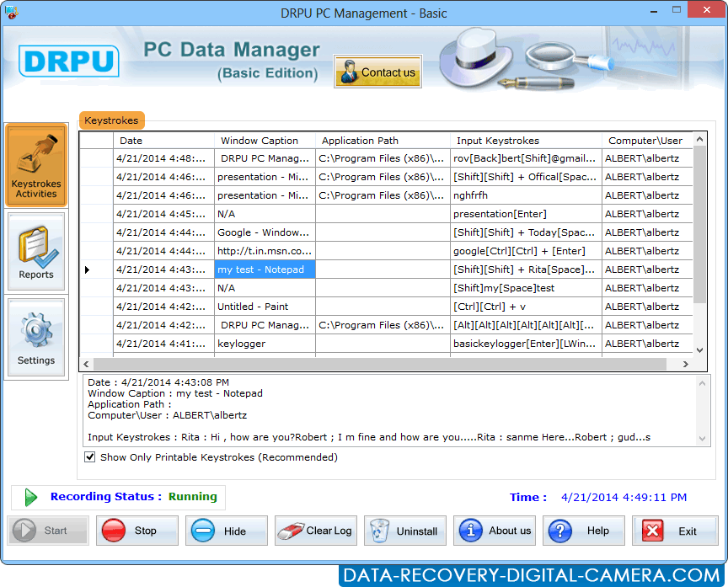Screen dimensions: 728x587
Task: Click the Uninstall button
Action: [x=404, y=531]
